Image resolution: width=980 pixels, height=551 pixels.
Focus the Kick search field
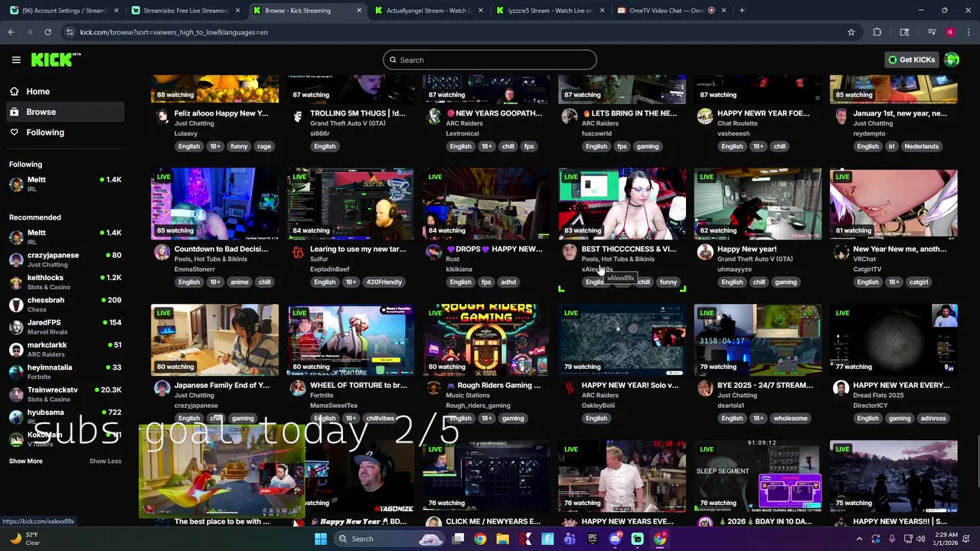pos(490,60)
